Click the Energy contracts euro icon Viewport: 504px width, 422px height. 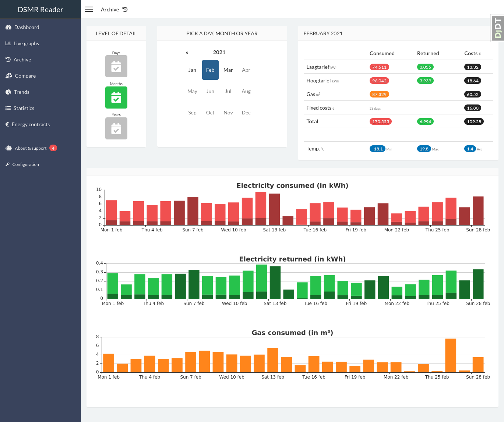point(7,124)
